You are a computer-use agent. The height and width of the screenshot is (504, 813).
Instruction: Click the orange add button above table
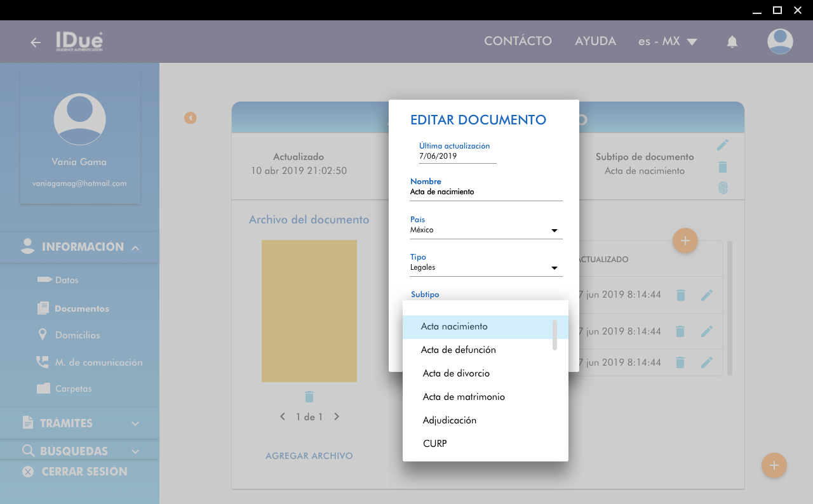tap(685, 241)
